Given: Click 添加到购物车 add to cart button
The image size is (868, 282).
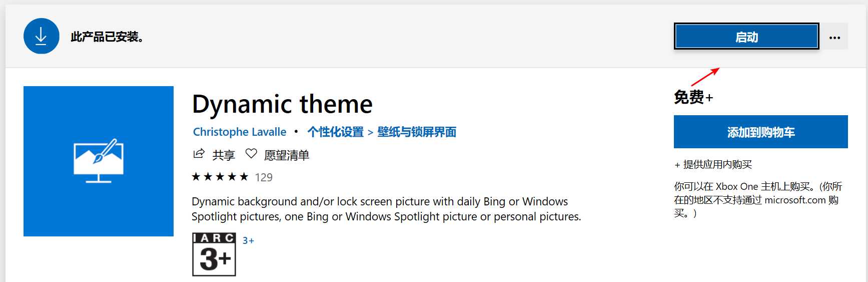Looking at the screenshot, I should click(760, 132).
